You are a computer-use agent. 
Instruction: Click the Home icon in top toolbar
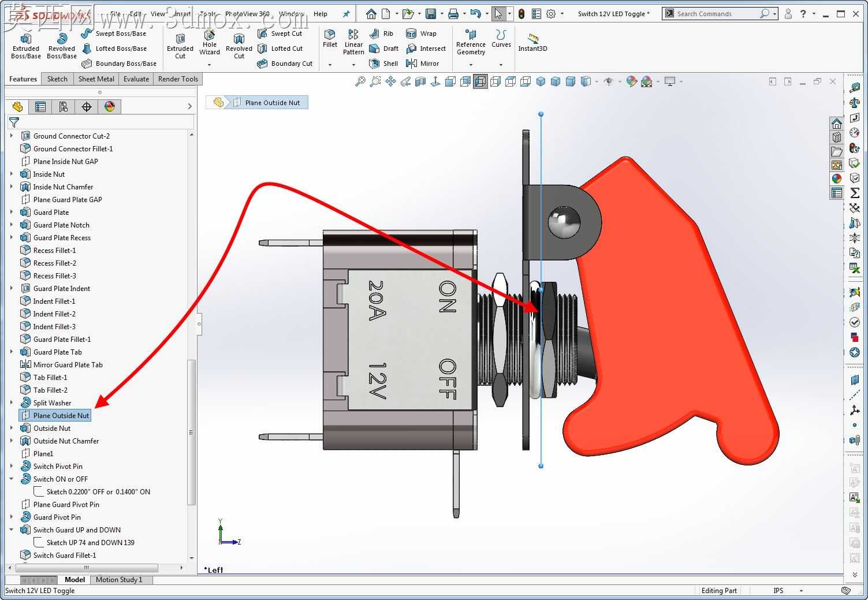coord(371,14)
